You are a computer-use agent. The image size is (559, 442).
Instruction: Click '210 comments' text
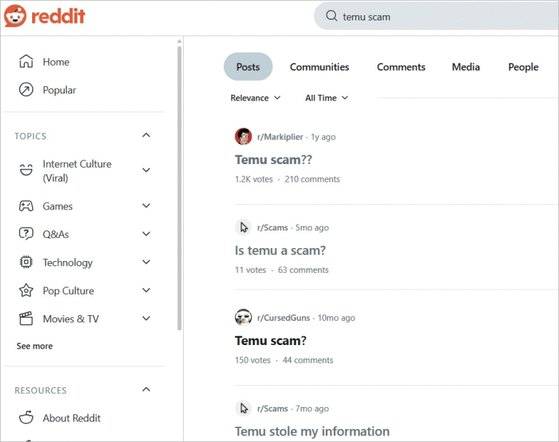click(312, 179)
